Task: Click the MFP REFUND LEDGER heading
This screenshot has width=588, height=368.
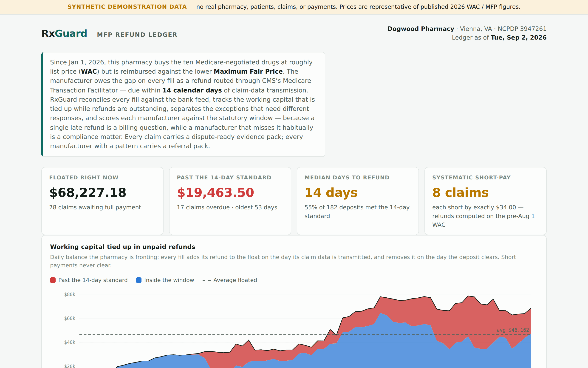Action: point(137,35)
